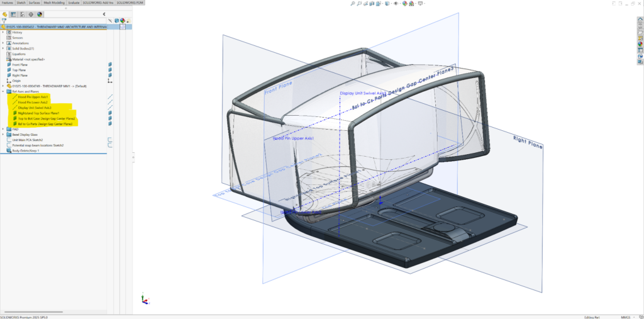The width and height of the screenshot is (644, 319).
Task: Click the Front Plane label in viewport
Action: [279, 87]
